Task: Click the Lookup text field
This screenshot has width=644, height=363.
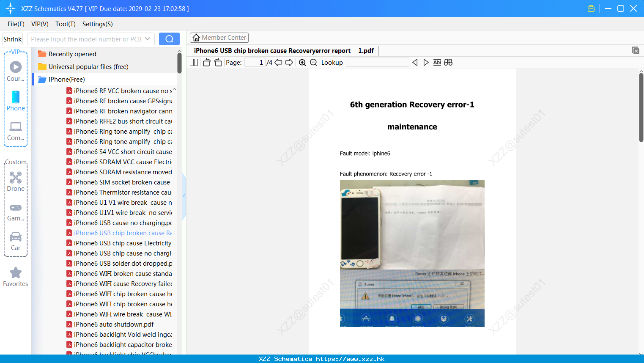Action: click(x=377, y=63)
